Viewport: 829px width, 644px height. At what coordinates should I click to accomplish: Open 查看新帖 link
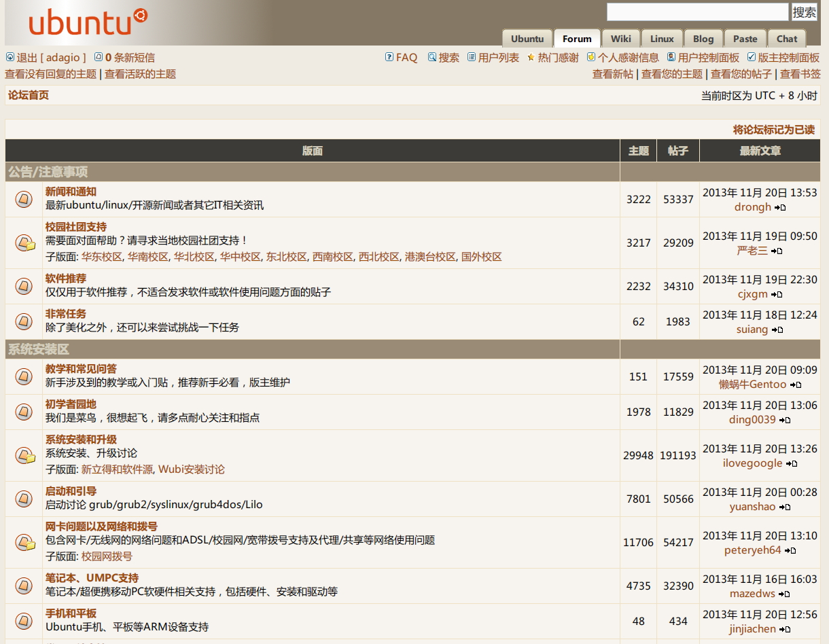613,74
